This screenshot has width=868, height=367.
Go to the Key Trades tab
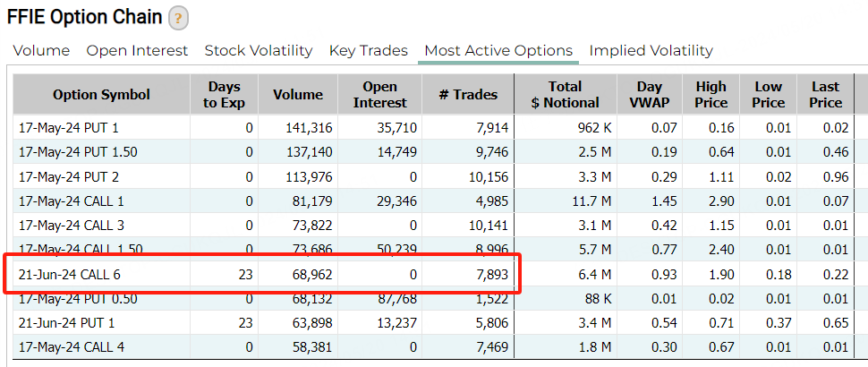click(x=368, y=51)
